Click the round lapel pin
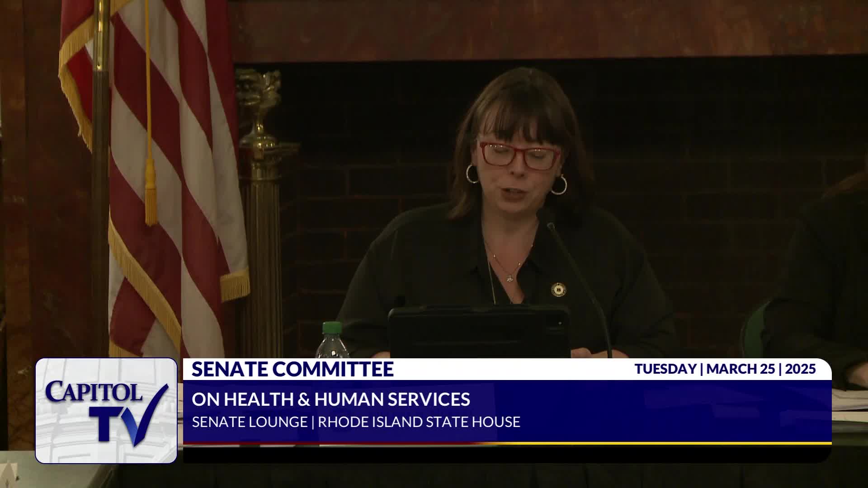This screenshot has width=868, height=488. pyautogui.click(x=559, y=290)
